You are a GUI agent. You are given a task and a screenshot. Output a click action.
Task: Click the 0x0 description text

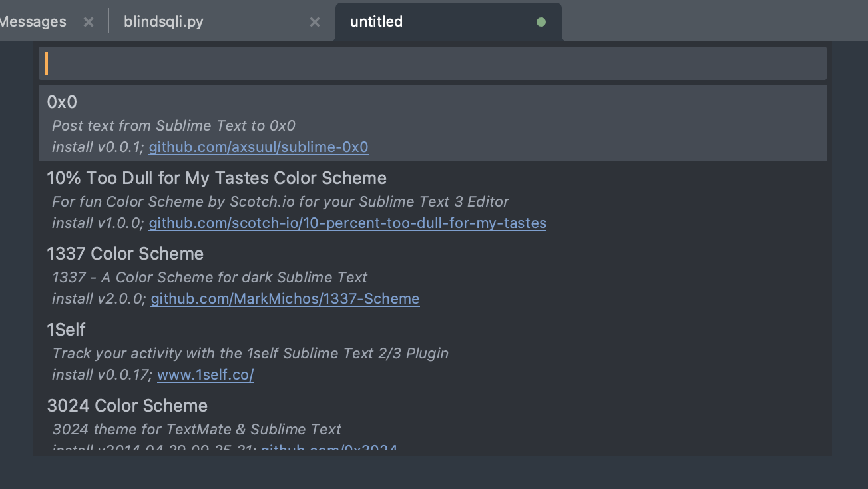[x=173, y=126]
